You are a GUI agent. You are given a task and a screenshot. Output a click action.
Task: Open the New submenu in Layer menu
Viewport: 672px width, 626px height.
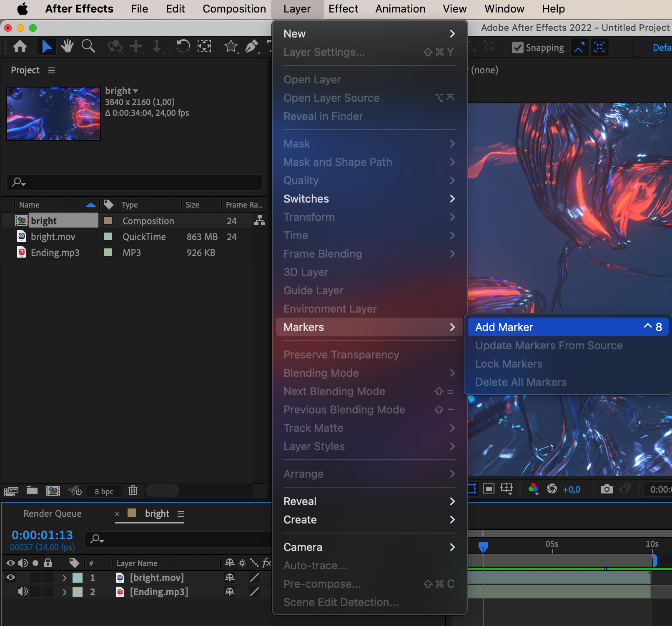coord(369,34)
